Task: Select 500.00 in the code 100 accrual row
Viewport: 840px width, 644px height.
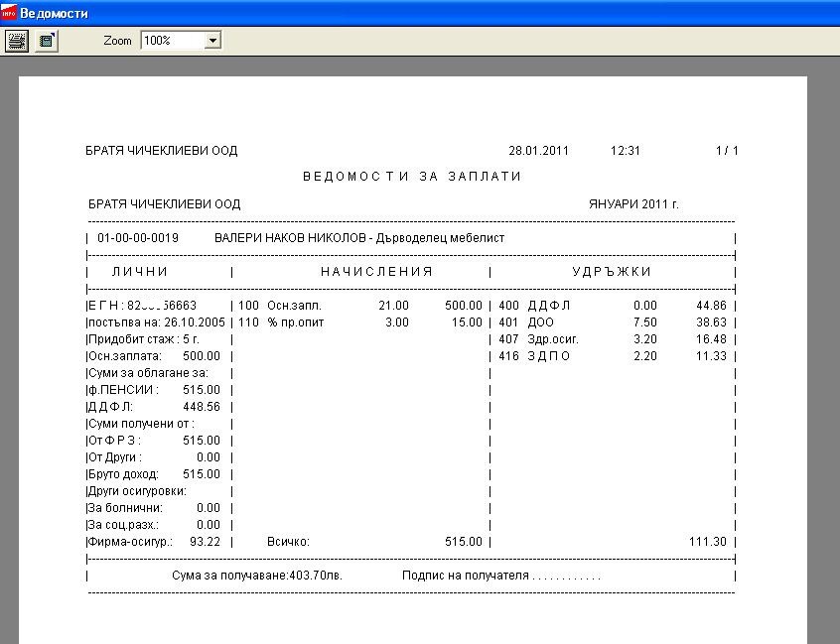Action: click(464, 306)
